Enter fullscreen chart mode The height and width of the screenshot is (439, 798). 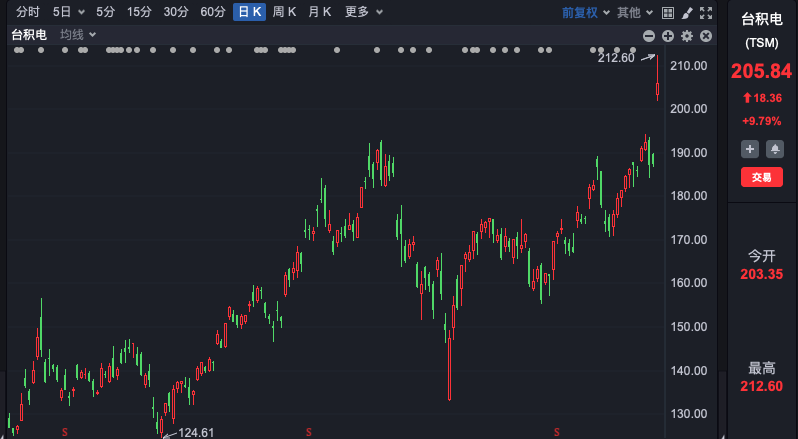[706, 13]
